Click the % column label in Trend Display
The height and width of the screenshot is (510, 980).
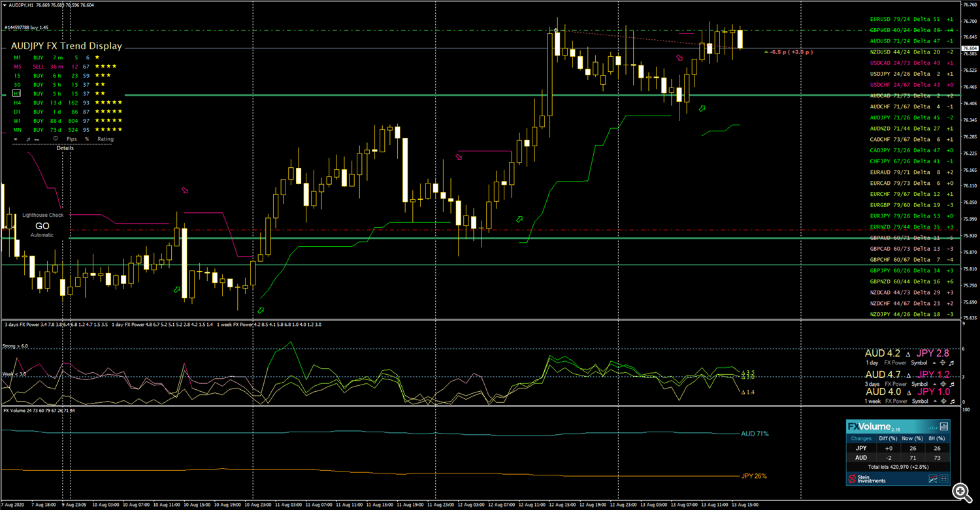click(x=87, y=139)
